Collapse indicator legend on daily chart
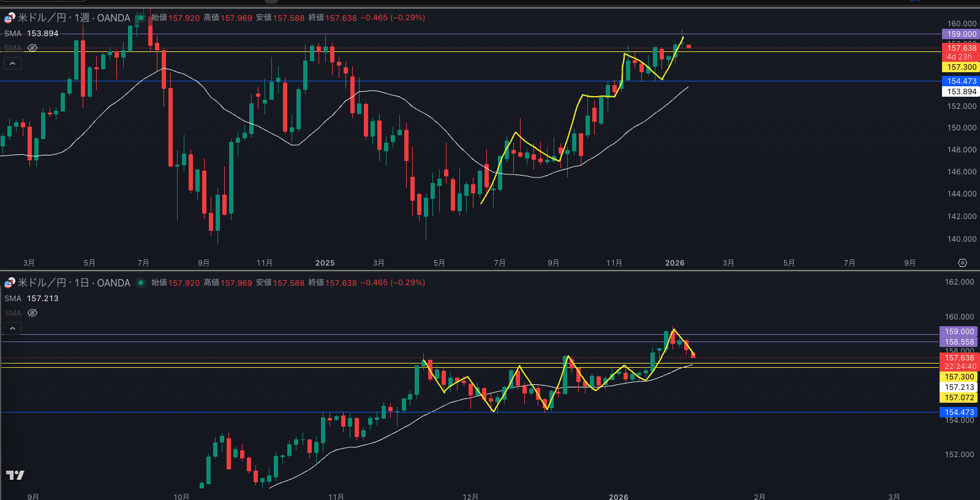Image resolution: width=980 pixels, height=500 pixels. coord(12,329)
